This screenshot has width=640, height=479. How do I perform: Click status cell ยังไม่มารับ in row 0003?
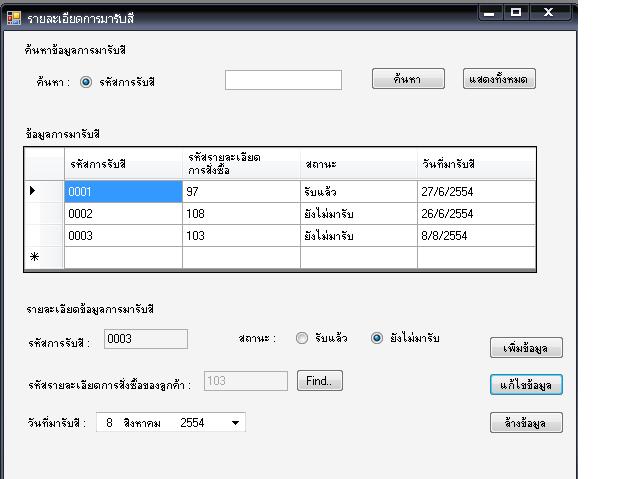tap(359, 236)
